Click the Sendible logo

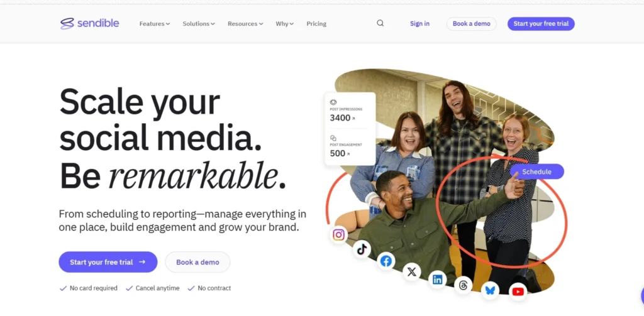(89, 23)
